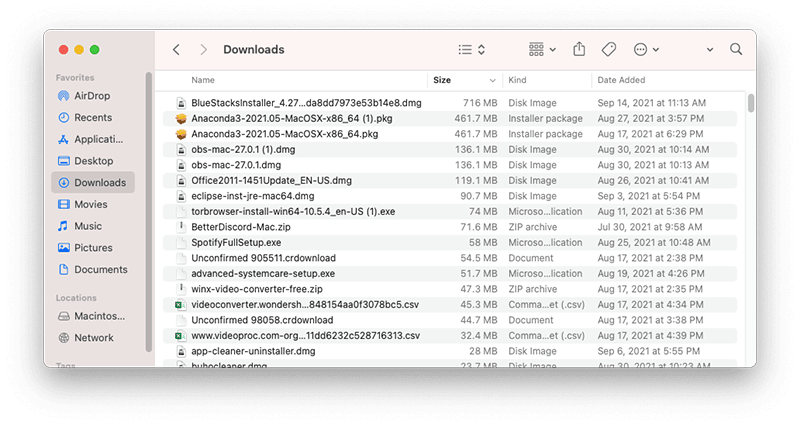The height and width of the screenshot is (425, 800).
Task: Click the app-cleaner-uninstaller.dmg icon
Action: [x=181, y=351]
